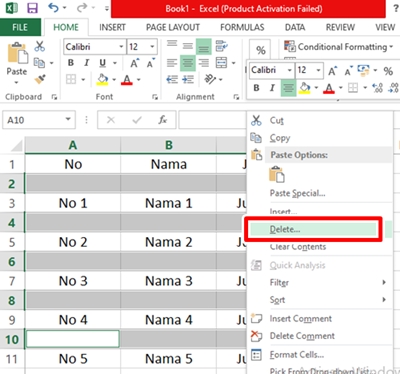Toggle Italic in the ribbon Font group
The height and width of the screenshot is (374, 400).
[87, 63]
